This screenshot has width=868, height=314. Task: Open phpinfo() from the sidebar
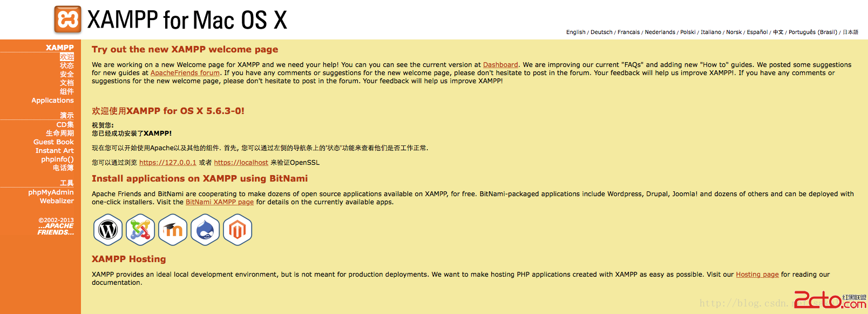pyautogui.click(x=57, y=159)
